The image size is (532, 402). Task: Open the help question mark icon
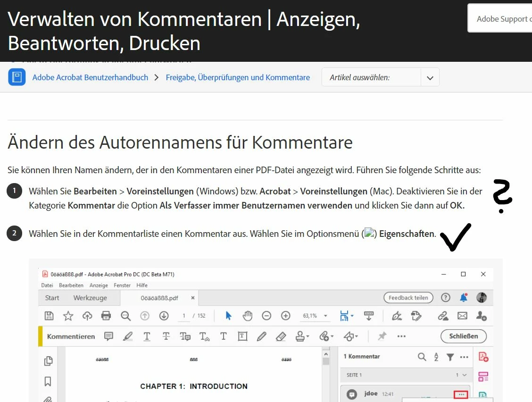(x=445, y=298)
